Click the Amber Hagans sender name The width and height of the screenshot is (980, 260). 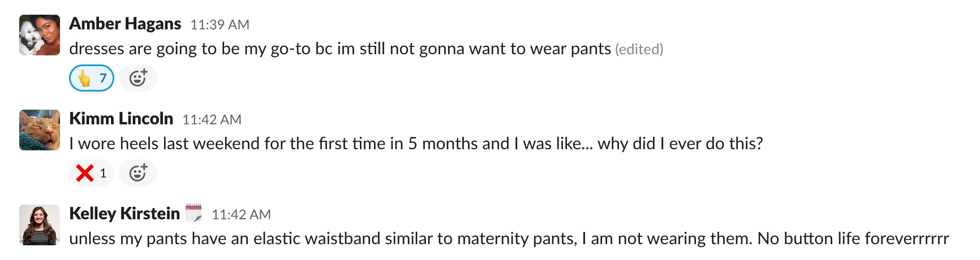[125, 24]
